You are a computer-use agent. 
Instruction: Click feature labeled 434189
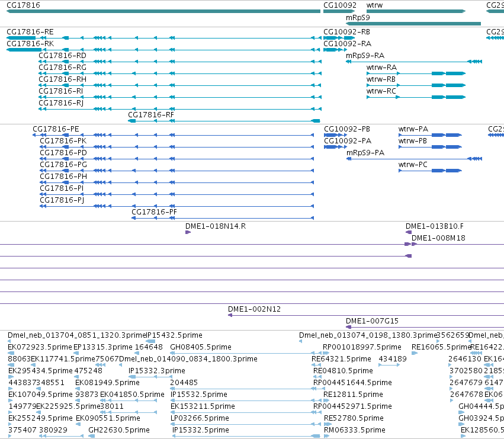(x=393, y=359)
